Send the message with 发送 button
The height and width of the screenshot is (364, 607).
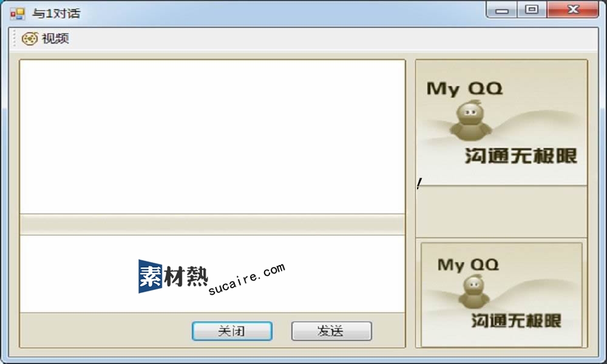click(x=331, y=331)
